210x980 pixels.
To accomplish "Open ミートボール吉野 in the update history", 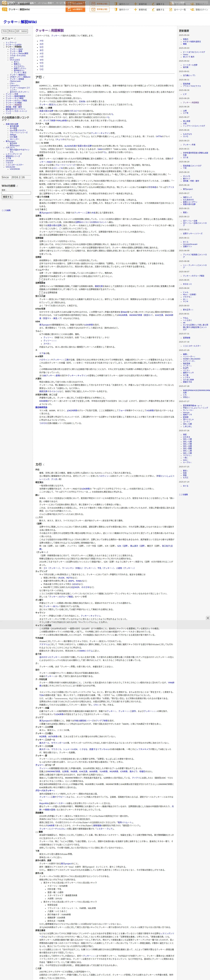I will click(190, 65).
